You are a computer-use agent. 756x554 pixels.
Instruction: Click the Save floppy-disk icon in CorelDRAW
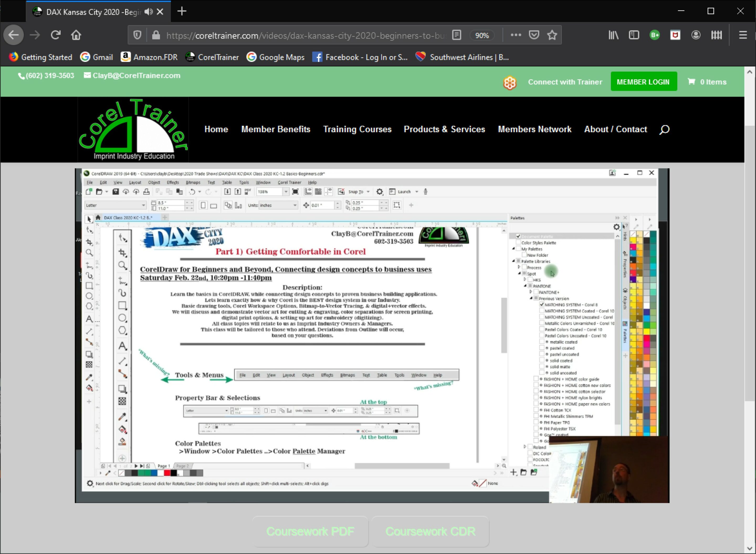pyautogui.click(x=115, y=192)
